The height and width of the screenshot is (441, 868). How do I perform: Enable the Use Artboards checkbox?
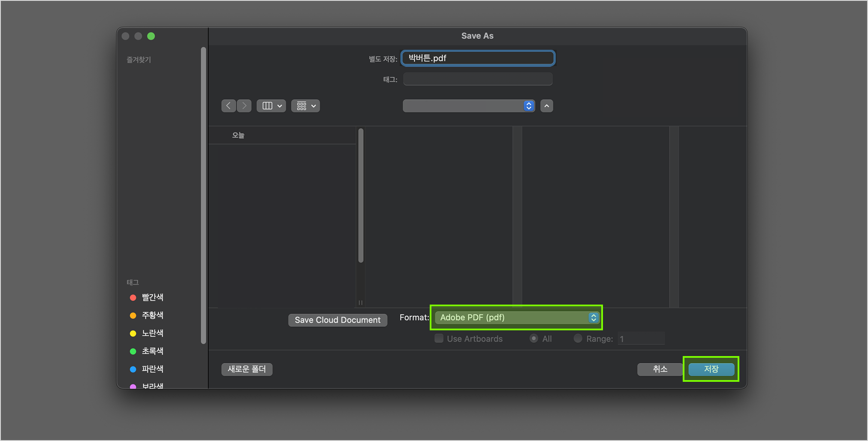(439, 338)
